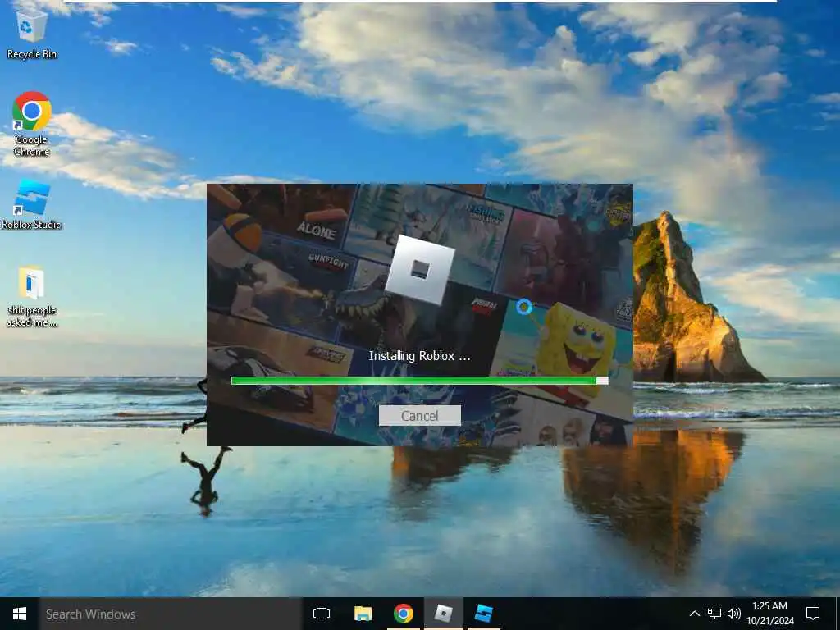Viewport: 840px width, 630px height.
Task: Click Roblox Studio taskbar icon
Action: 484,614
